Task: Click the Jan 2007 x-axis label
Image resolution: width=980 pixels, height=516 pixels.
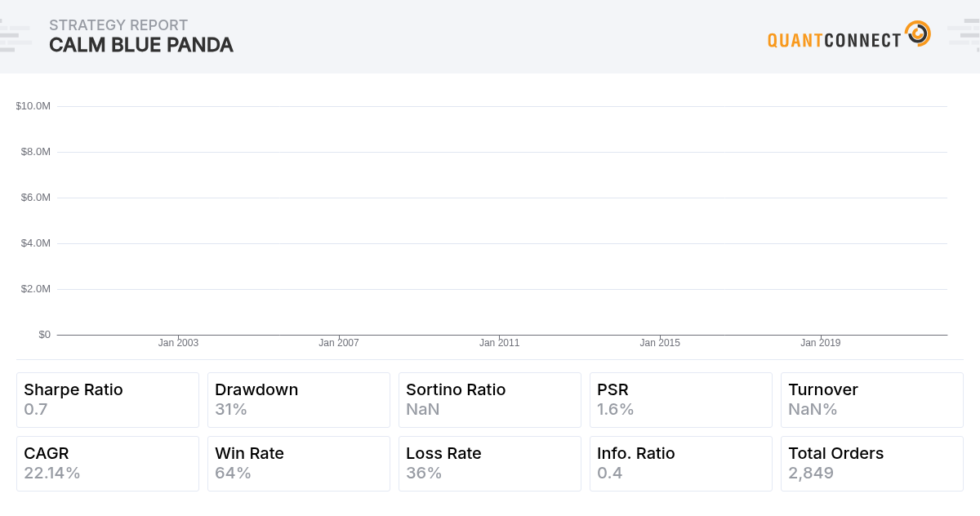Action: (339, 343)
